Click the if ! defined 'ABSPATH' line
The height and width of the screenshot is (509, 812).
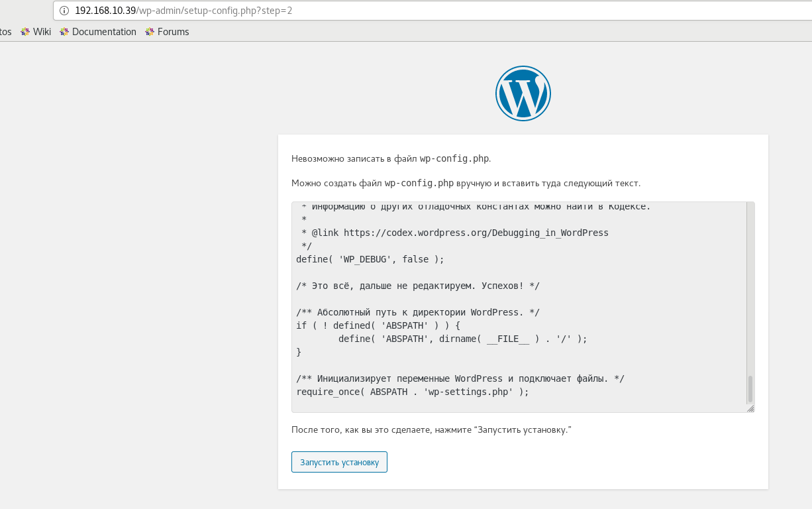coord(378,325)
